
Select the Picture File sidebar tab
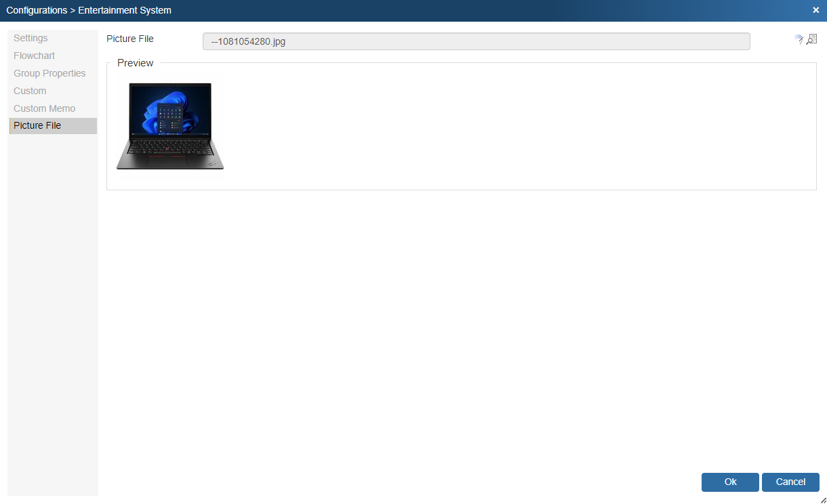click(x=53, y=125)
